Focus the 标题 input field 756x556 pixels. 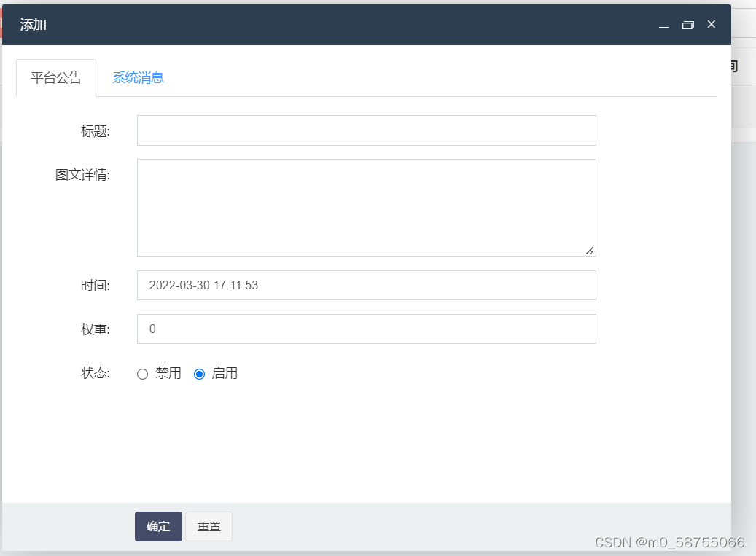pos(367,130)
